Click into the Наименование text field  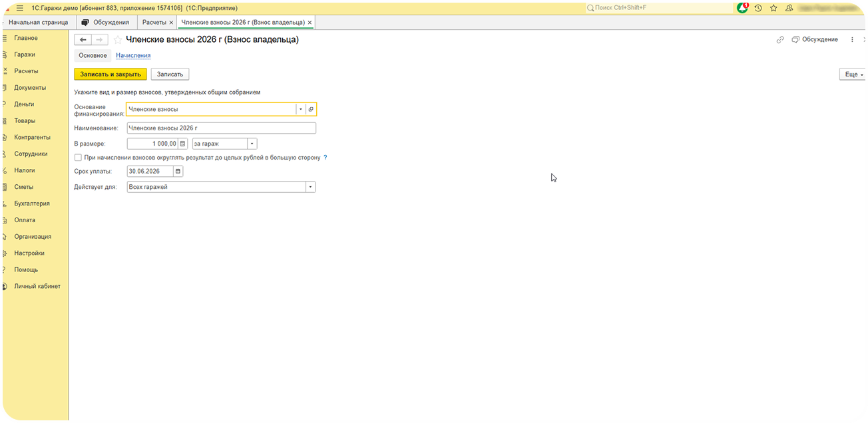pos(221,128)
